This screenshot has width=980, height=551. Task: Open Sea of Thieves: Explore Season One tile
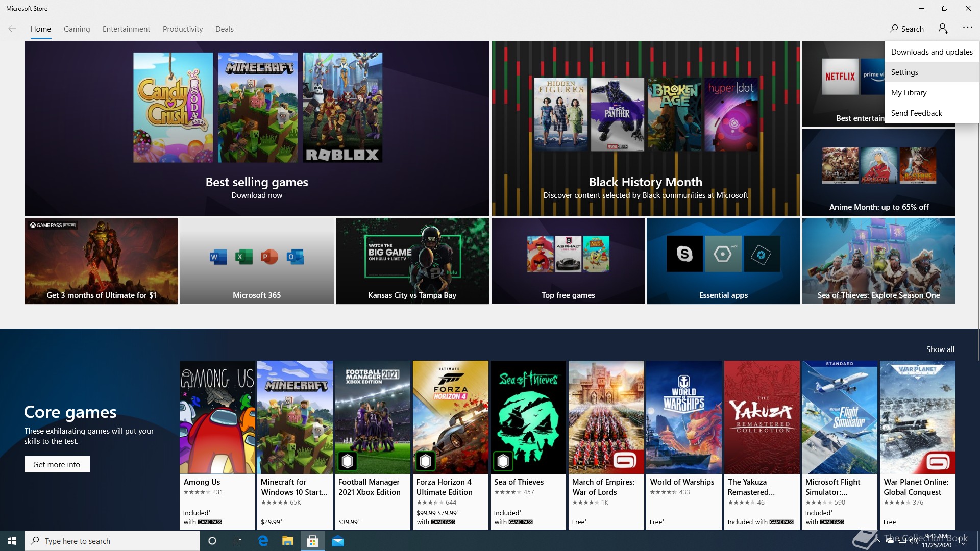pyautogui.click(x=878, y=261)
